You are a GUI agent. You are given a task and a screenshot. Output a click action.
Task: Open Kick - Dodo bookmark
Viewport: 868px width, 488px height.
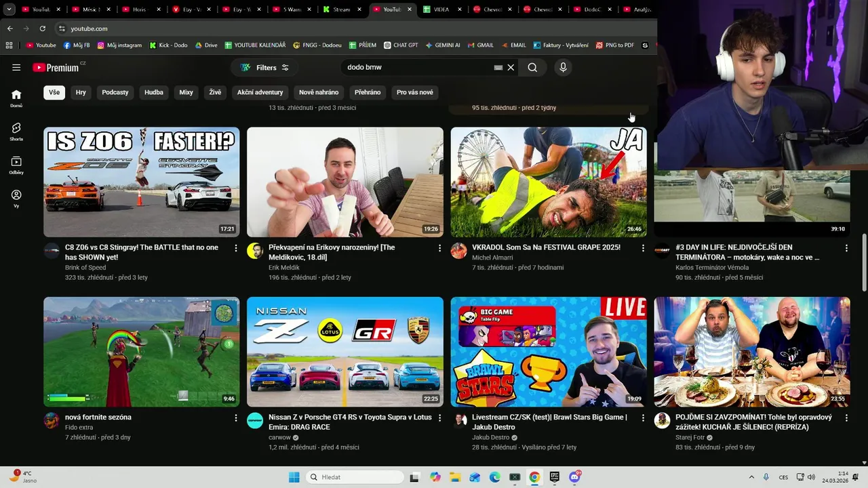coord(168,45)
